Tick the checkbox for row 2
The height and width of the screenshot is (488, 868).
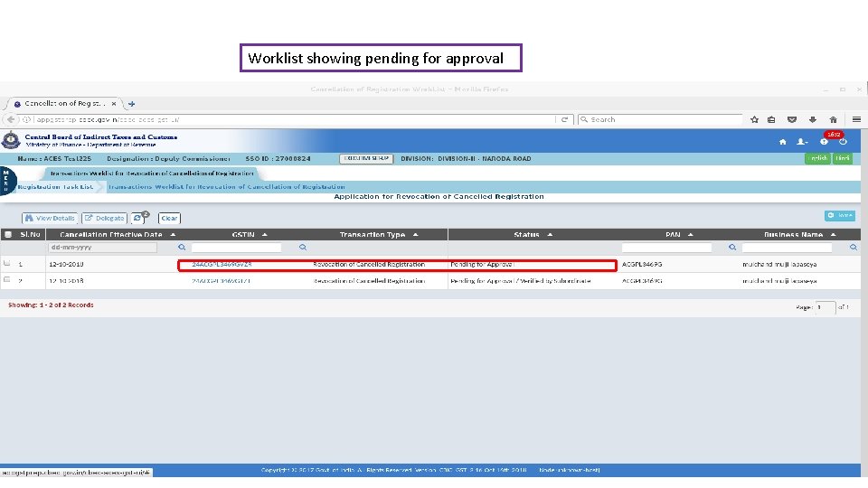click(x=7, y=280)
